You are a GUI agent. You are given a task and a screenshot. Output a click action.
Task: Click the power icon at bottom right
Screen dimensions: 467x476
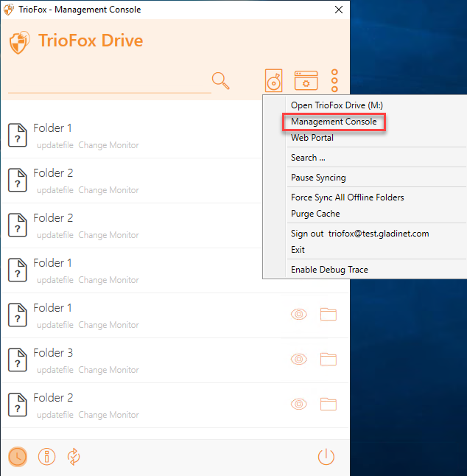[x=326, y=457]
